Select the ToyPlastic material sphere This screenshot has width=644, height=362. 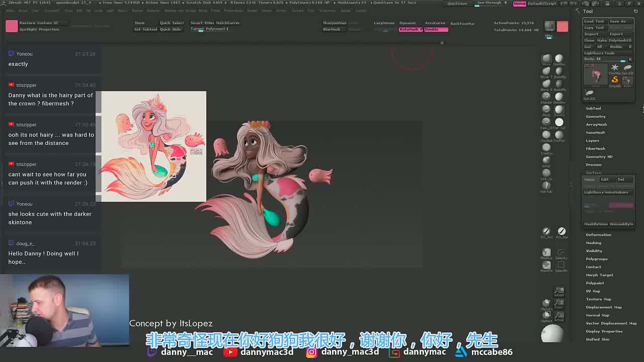[559, 135]
